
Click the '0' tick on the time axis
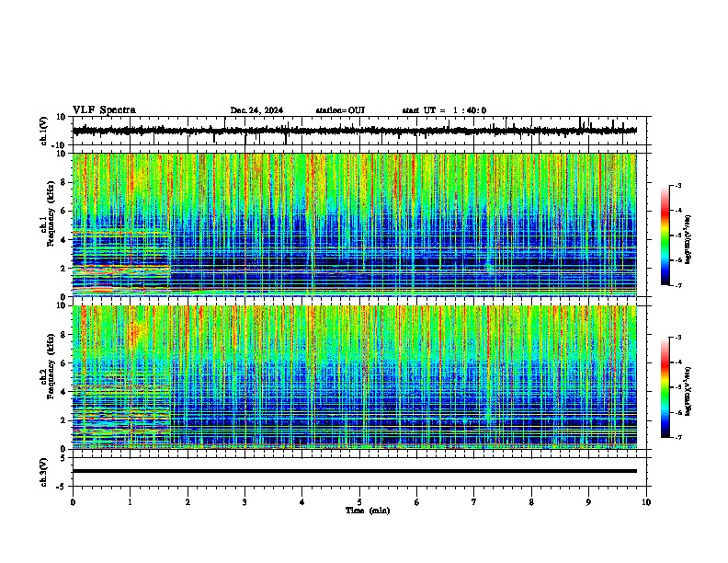73,502
